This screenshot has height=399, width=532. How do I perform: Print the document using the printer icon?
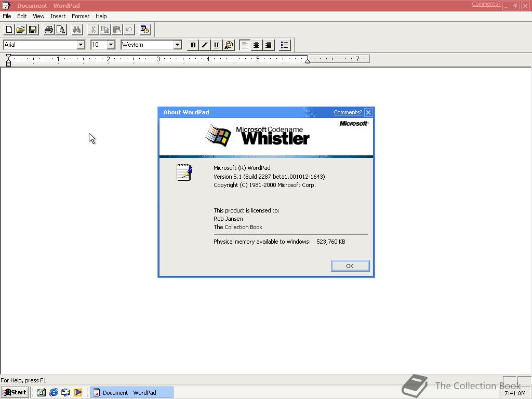click(x=49, y=30)
